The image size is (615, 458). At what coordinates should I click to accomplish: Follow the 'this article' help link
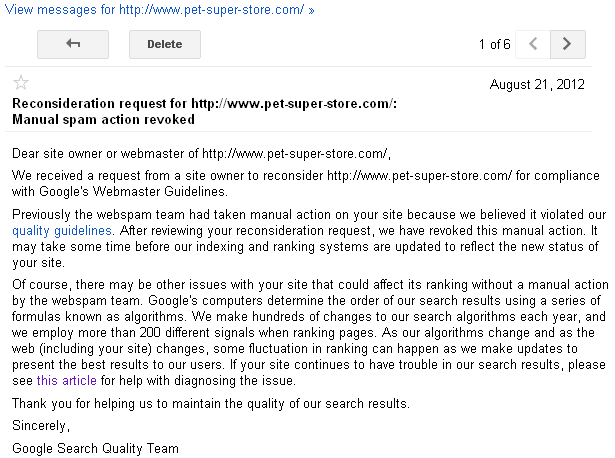[67, 380]
